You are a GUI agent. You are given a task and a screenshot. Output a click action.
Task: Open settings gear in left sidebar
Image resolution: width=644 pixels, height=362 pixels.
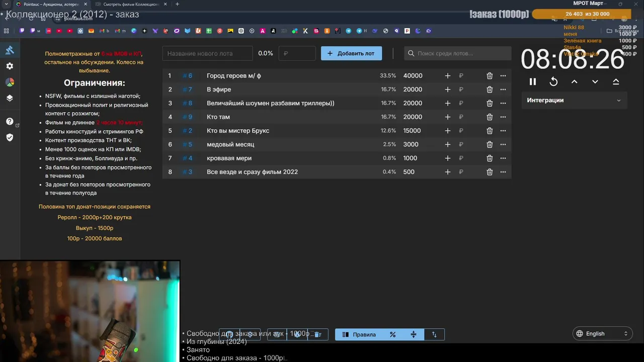(x=10, y=66)
